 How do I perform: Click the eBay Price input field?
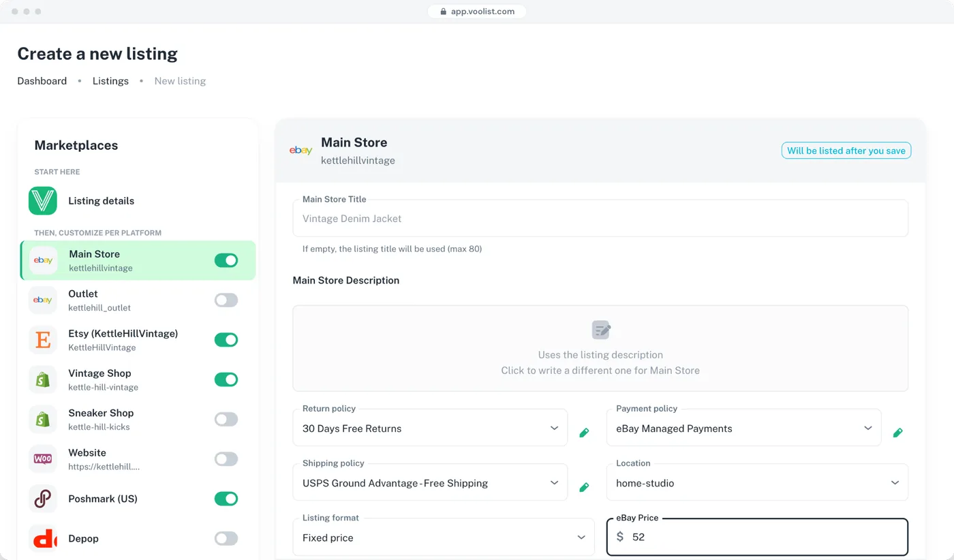point(757,537)
